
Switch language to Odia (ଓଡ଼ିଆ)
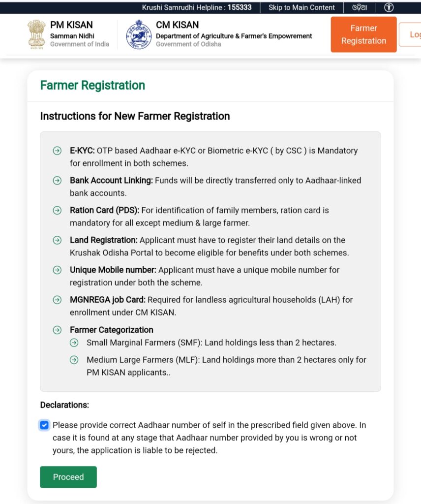[x=360, y=7]
